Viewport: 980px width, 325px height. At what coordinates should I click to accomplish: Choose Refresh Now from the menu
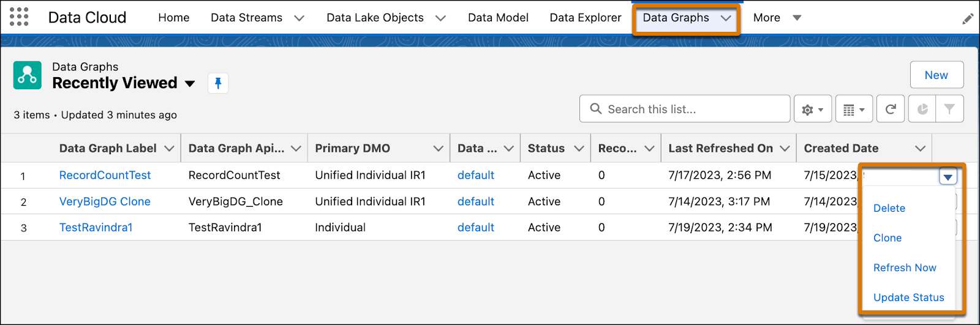tap(905, 267)
